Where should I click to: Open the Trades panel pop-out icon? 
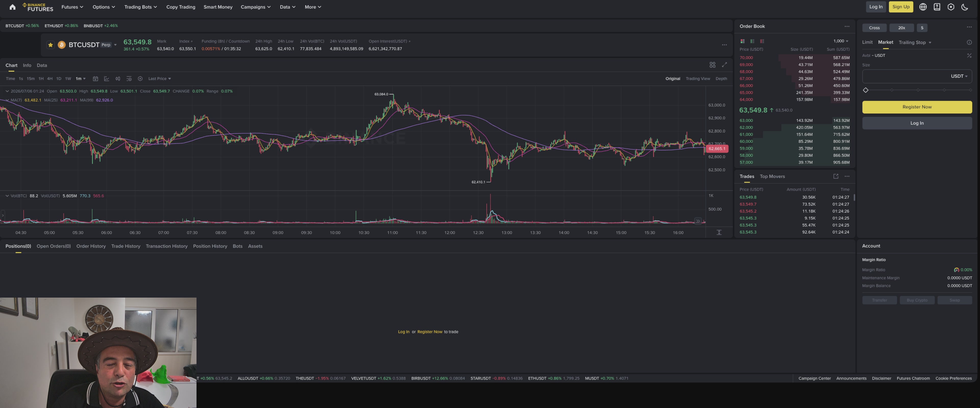click(x=836, y=176)
